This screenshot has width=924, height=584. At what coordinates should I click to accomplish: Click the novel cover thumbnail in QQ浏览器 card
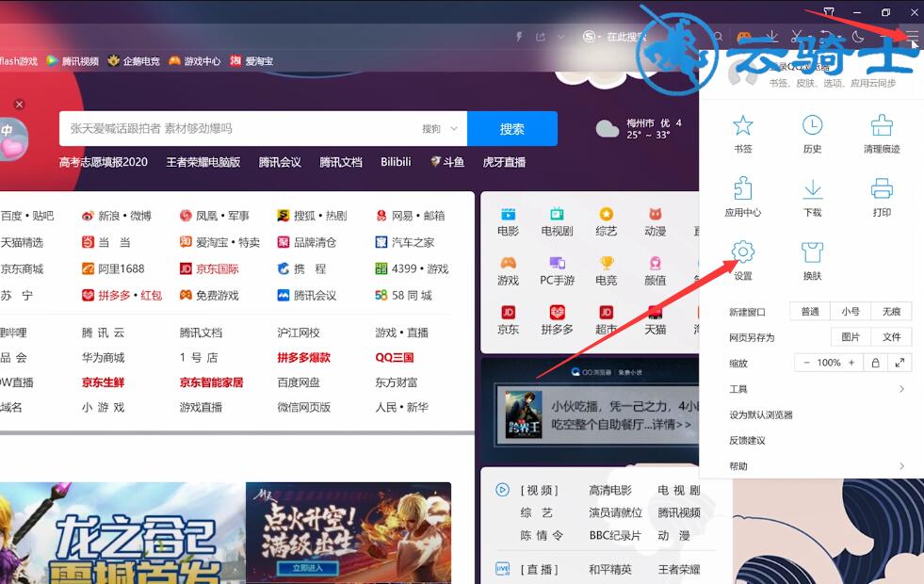click(524, 414)
